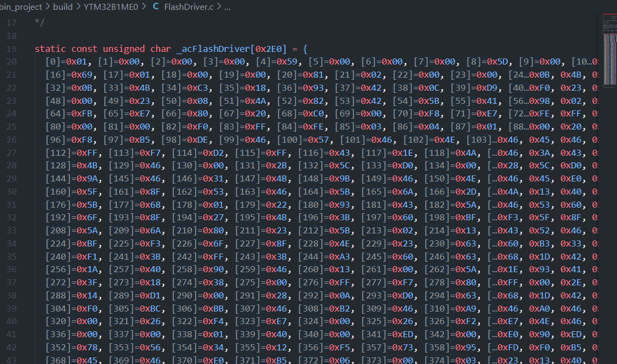The image size is (617, 364).
Task: Expand the breadcrumb ellipsis symbol list
Action: (227, 7)
